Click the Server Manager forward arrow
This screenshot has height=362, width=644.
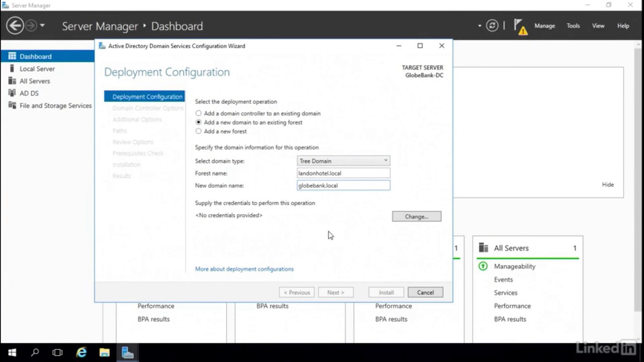[x=31, y=26]
